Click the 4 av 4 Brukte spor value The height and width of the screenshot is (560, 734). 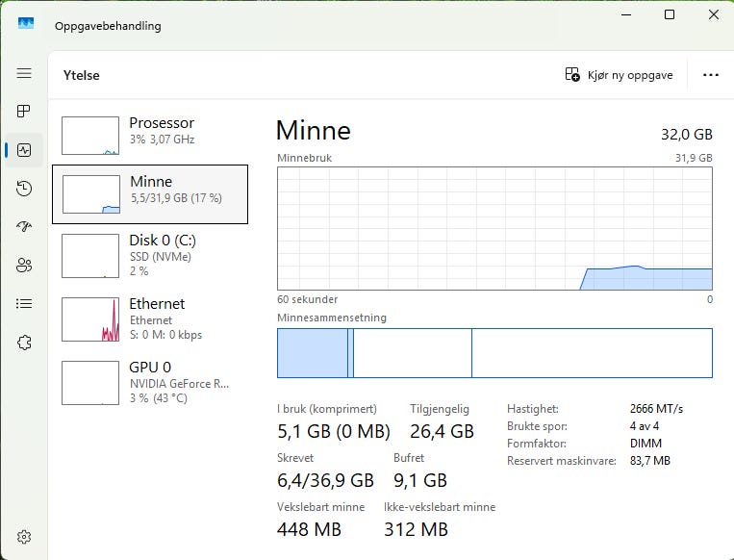tap(645, 426)
